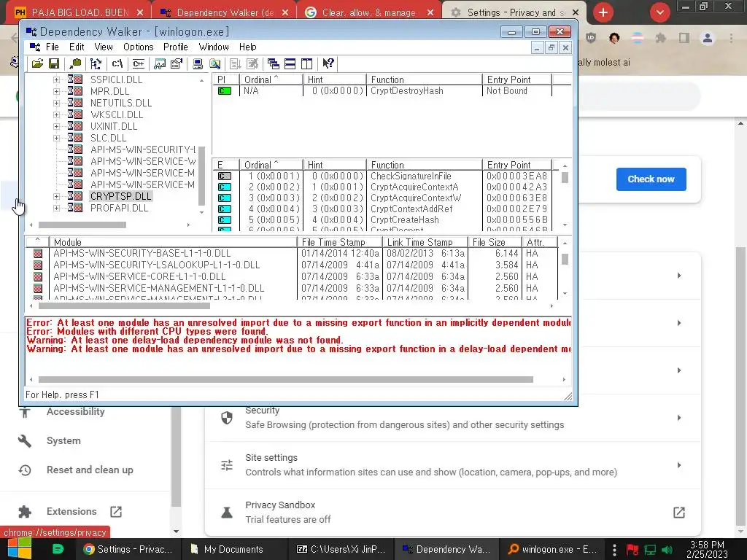
Task: Click horizontal scrollbar of module tree pane
Action: [82, 225]
